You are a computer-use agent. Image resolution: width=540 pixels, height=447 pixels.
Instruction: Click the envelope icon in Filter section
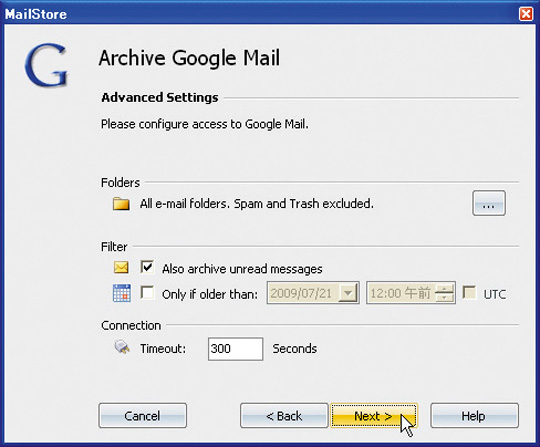tap(121, 268)
